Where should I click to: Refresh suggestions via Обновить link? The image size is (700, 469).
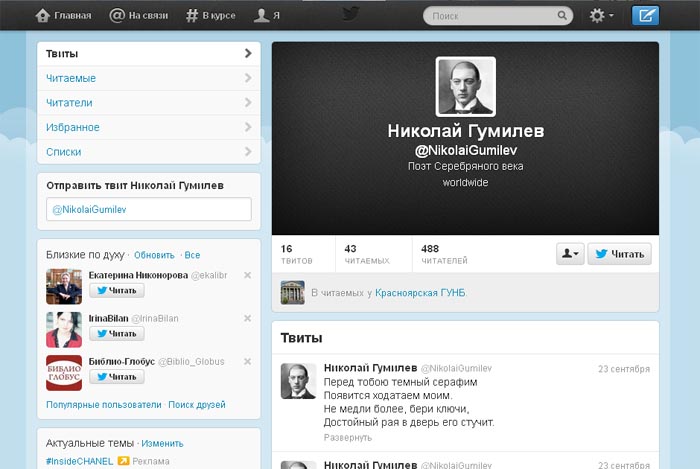pyautogui.click(x=154, y=255)
